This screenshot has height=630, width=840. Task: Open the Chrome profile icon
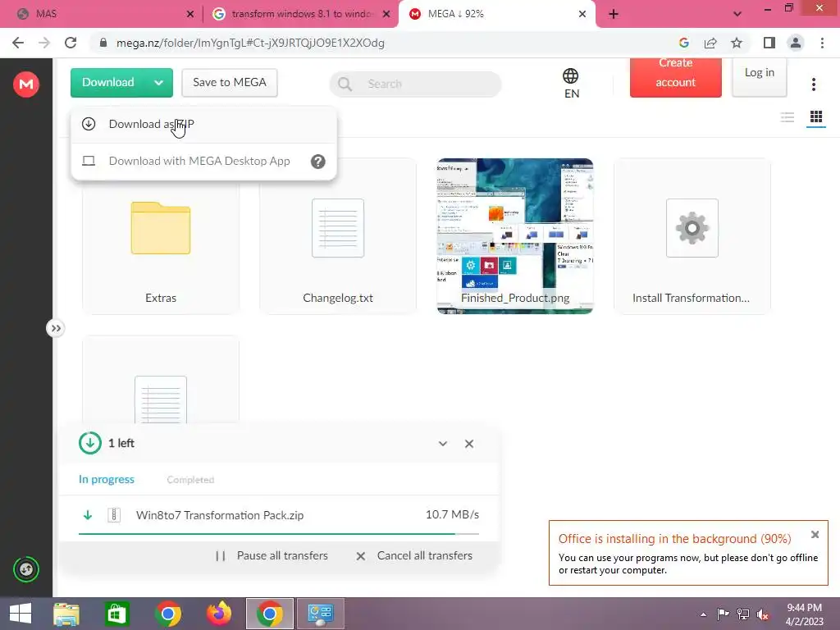796,43
